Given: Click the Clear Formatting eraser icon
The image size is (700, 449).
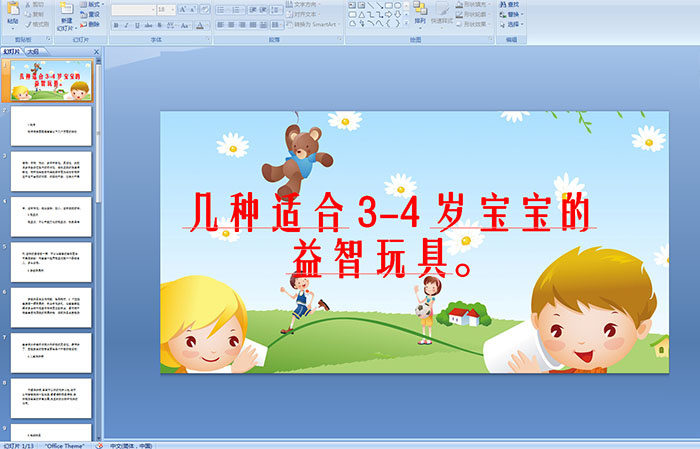Looking at the screenshot, I should (x=204, y=9).
